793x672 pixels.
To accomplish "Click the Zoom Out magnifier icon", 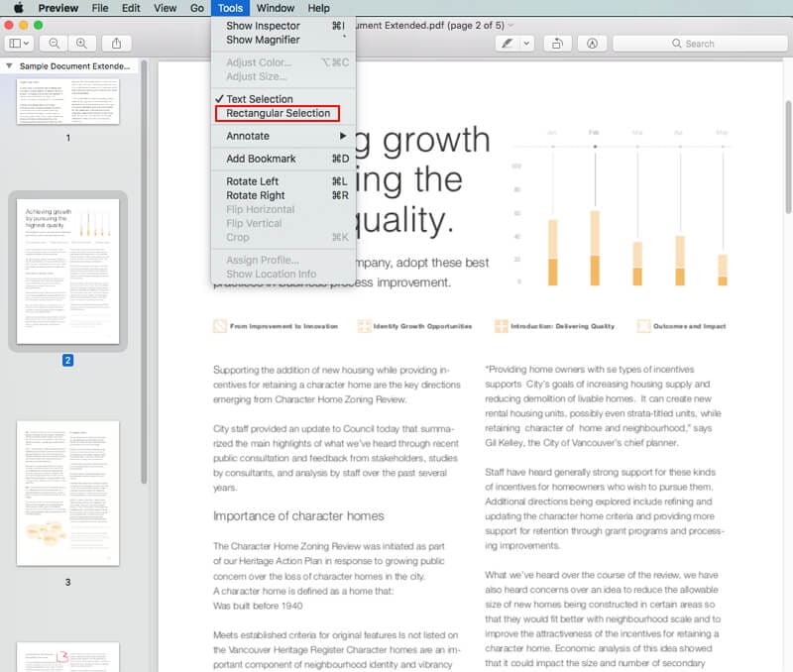I will [54, 44].
